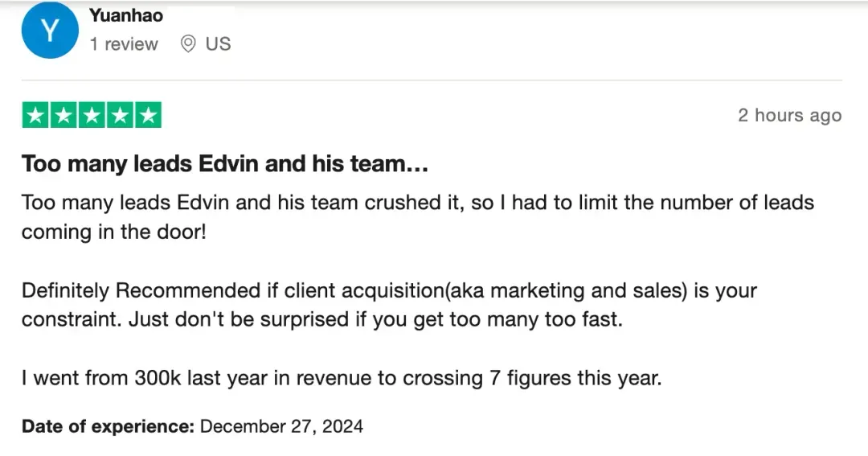Click the location pin icon
The height and width of the screenshot is (456, 868).
click(x=188, y=44)
